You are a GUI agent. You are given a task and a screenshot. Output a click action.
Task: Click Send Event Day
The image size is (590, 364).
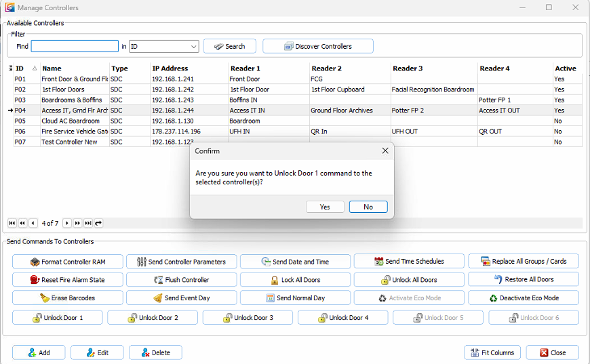(x=181, y=298)
